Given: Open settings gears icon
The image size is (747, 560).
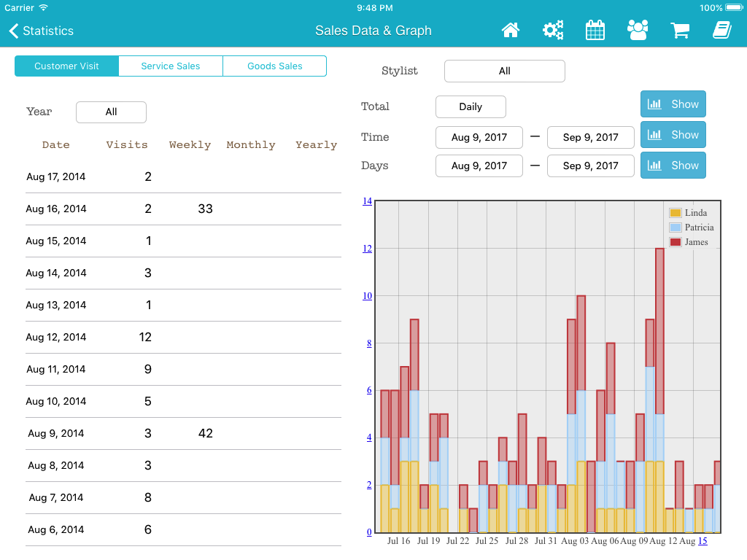Looking at the screenshot, I should pyautogui.click(x=553, y=31).
